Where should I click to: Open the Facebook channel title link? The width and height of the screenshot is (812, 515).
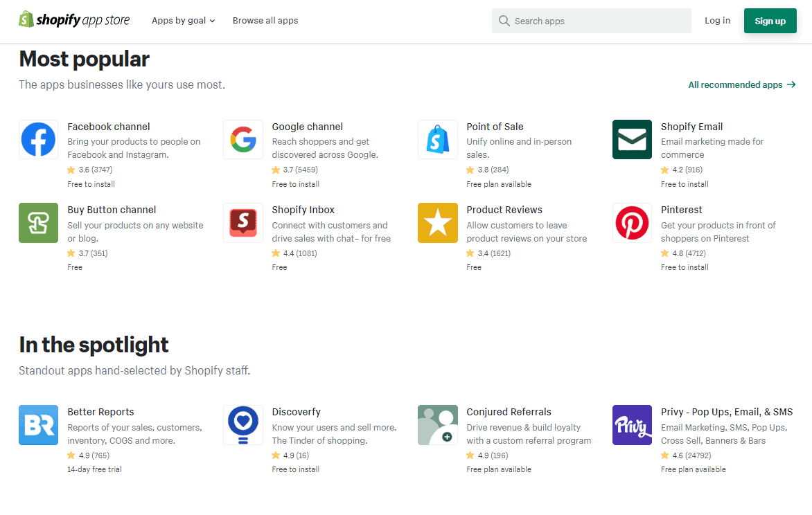(109, 127)
